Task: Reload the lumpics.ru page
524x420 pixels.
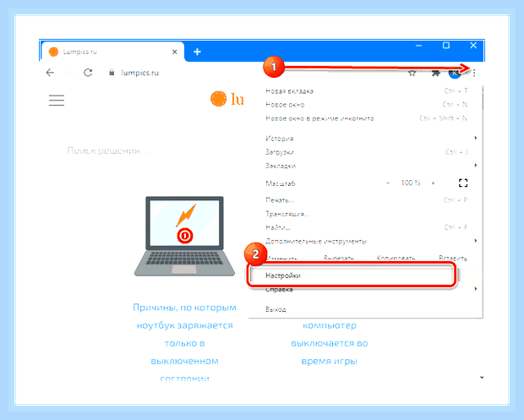Action: (88, 73)
